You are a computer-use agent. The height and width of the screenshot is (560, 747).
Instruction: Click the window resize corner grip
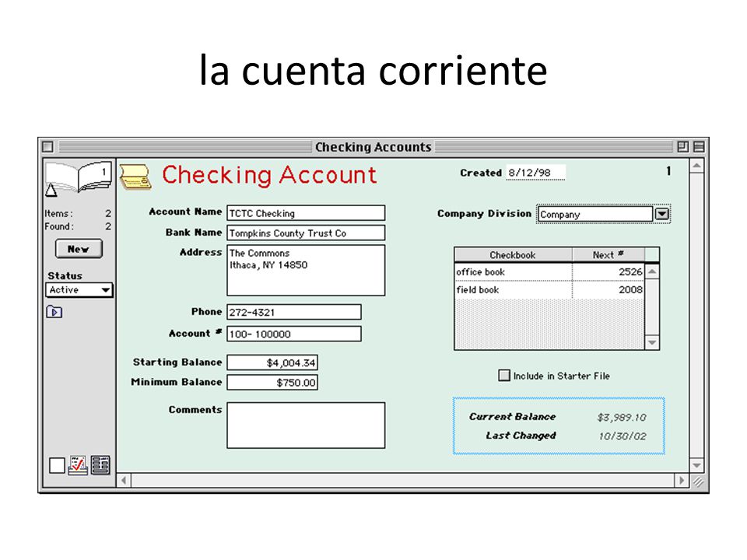pyautogui.click(x=698, y=481)
